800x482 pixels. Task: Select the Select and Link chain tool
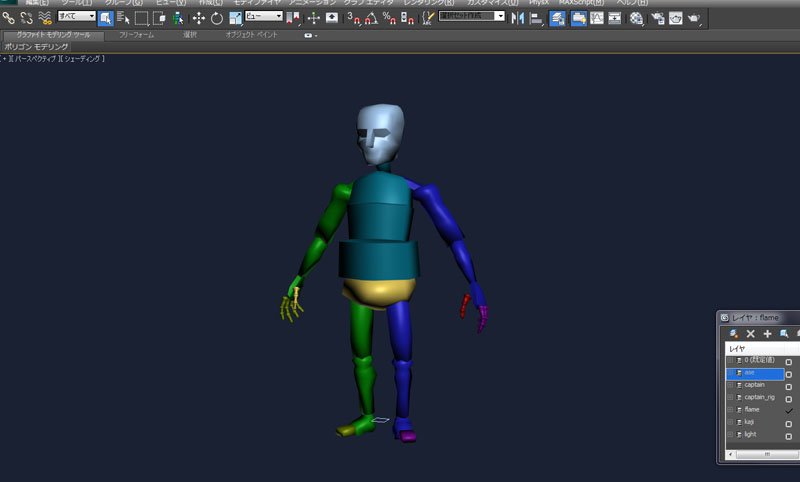click(9, 18)
